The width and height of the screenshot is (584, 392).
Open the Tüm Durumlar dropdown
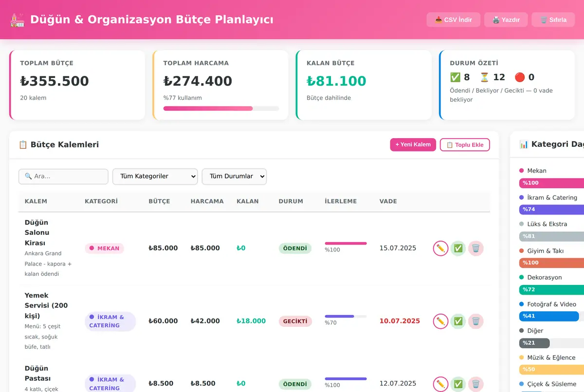pos(234,177)
